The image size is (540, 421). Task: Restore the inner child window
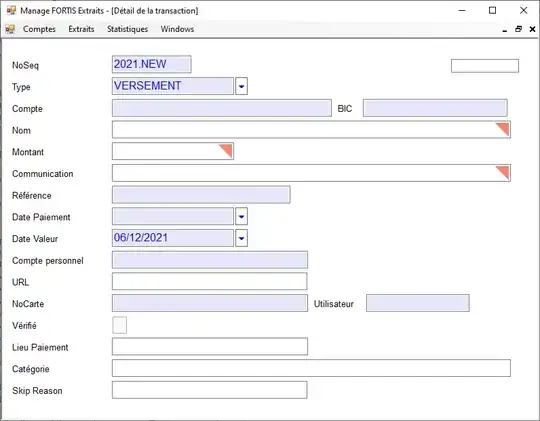click(519, 29)
